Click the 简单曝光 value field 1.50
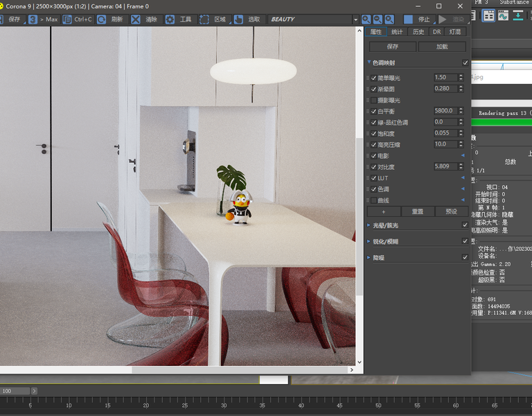The image size is (532, 416). (x=445, y=78)
